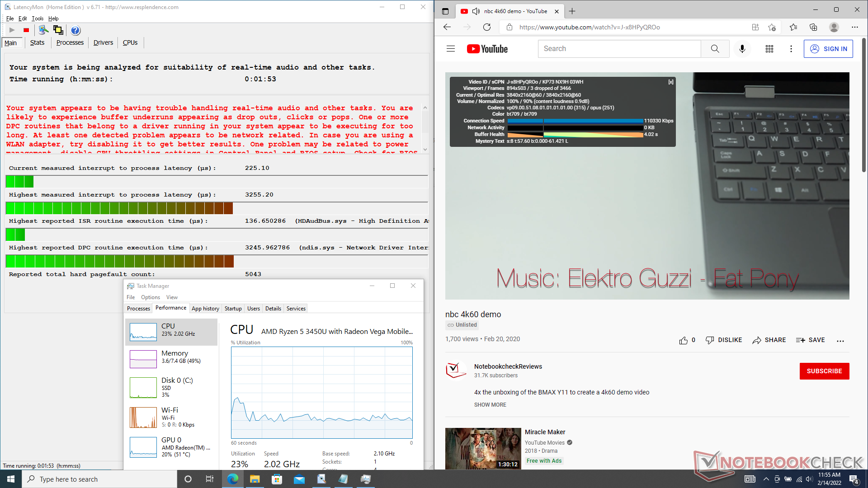Open Windows Task View from taskbar
Screen dimensions: 868x488
tap(209, 479)
